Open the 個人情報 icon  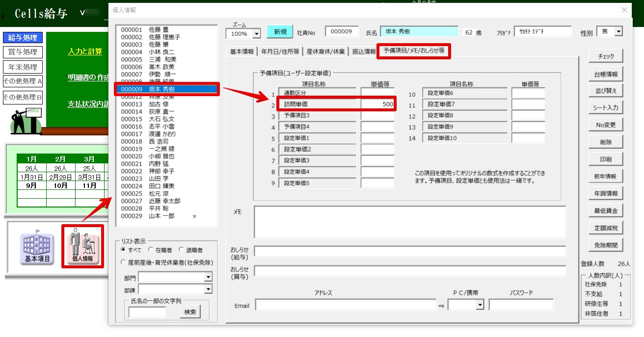click(x=82, y=246)
